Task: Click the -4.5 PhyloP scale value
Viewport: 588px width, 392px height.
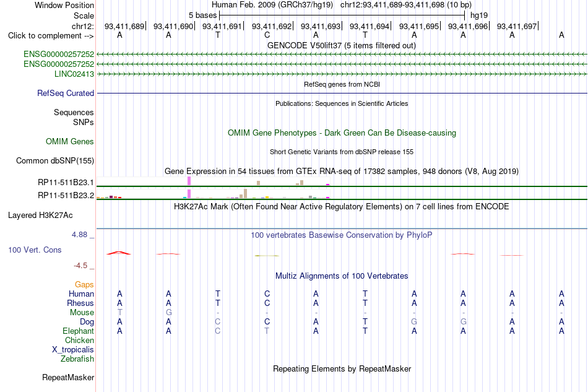Action: point(80,266)
